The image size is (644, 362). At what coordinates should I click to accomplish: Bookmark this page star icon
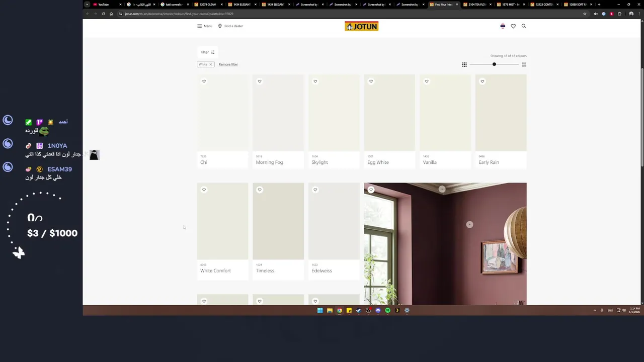[x=585, y=14]
